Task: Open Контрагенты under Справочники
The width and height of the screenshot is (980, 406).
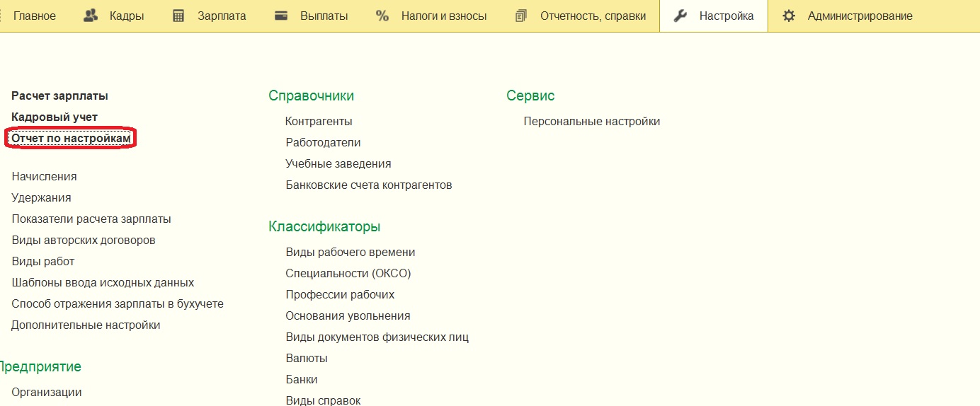Action: [319, 121]
